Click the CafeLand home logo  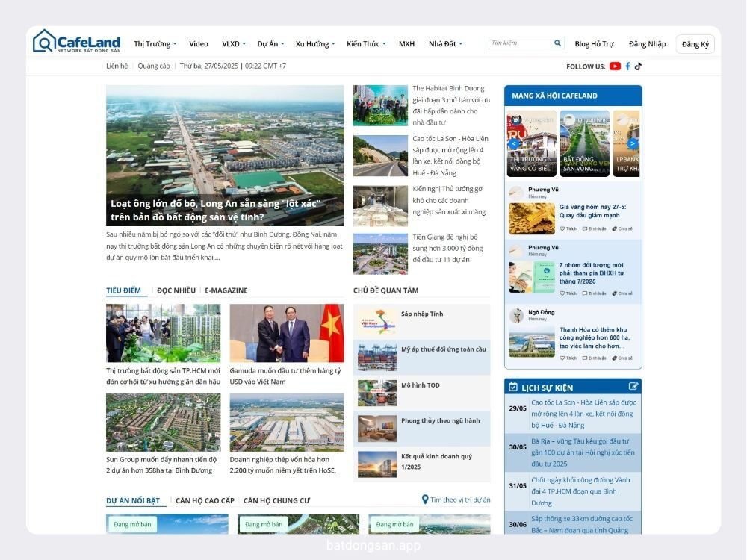(x=75, y=41)
